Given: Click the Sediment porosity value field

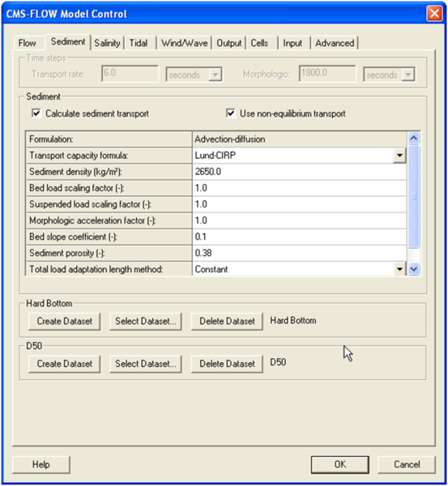Looking at the screenshot, I should [299, 253].
